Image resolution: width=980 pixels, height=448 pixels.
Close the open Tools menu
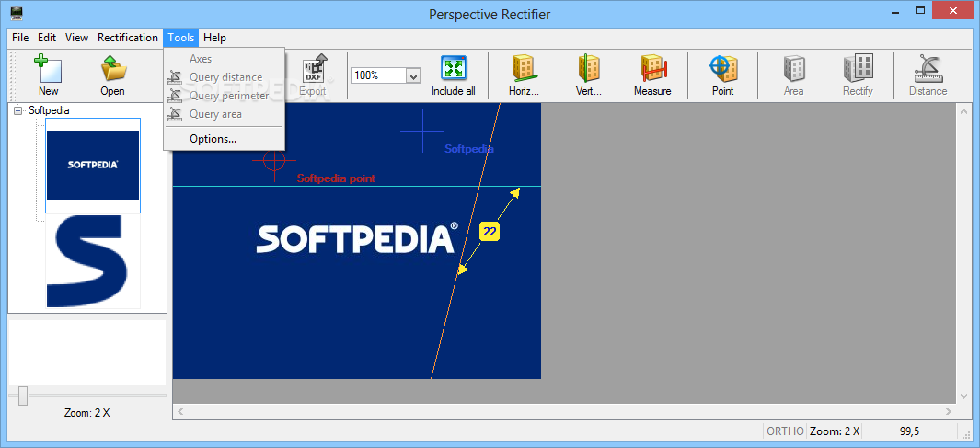click(x=181, y=38)
